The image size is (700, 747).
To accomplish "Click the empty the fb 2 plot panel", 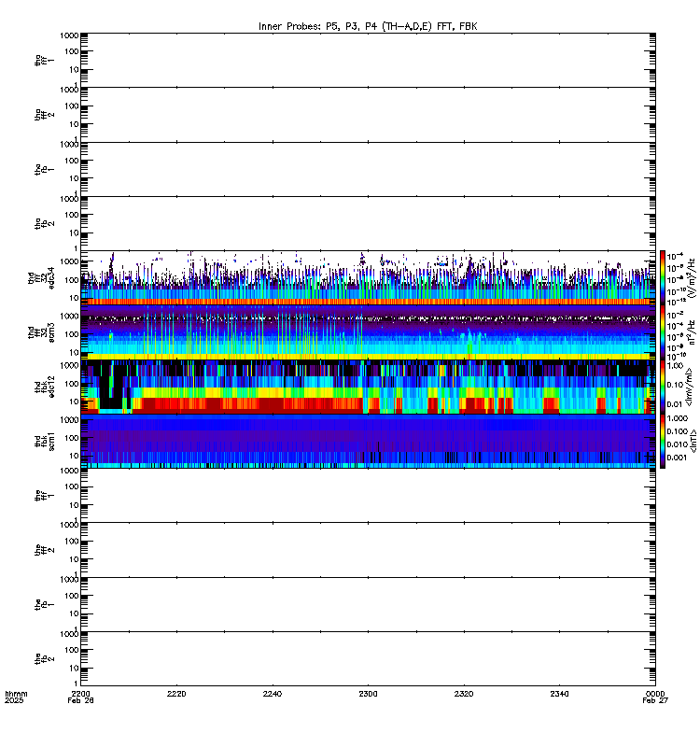I will 368,659.
